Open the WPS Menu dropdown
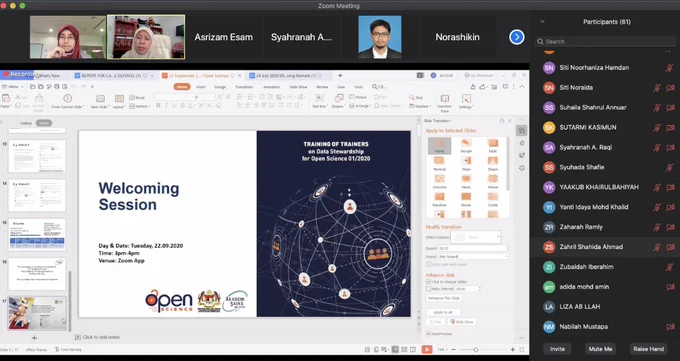Image resolution: width=680 pixels, height=361 pixels. point(13,87)
